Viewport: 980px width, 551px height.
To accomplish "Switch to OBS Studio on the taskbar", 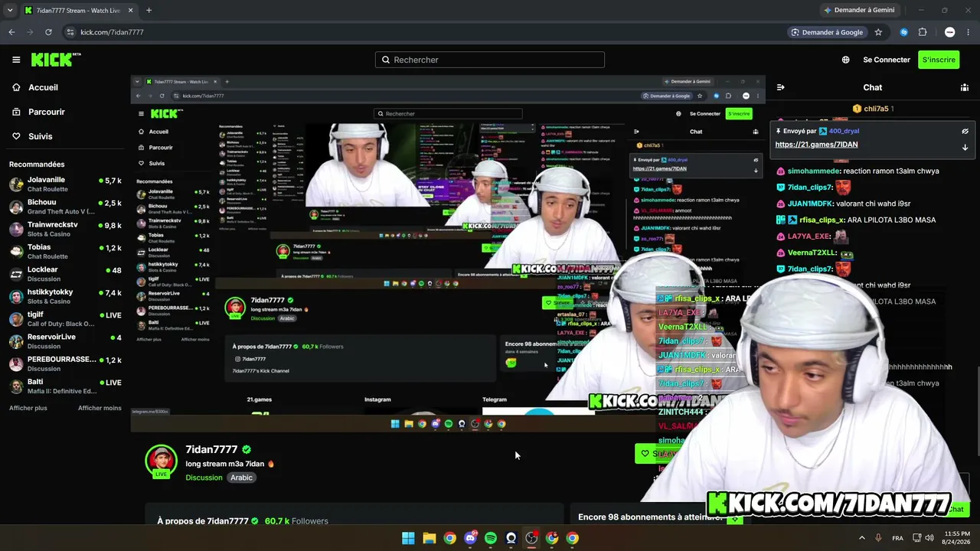I will (531, 538).
